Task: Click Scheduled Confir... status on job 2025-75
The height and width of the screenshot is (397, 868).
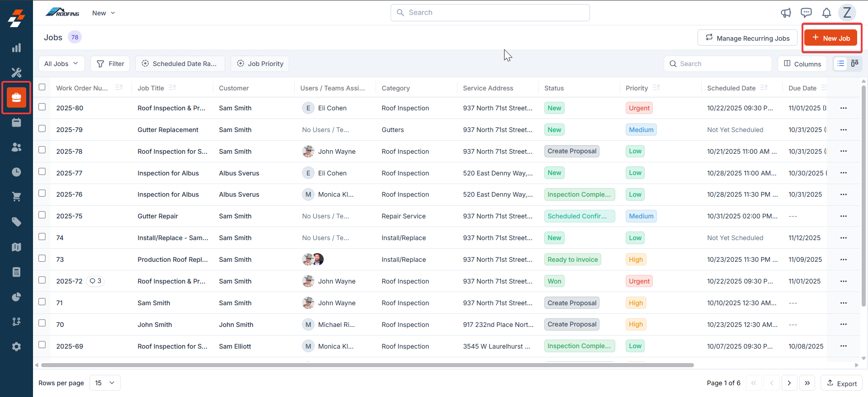Action: (580, 216)
